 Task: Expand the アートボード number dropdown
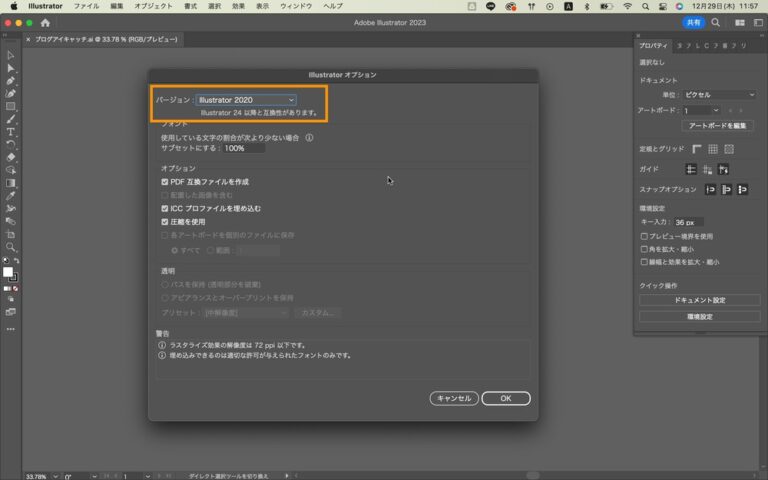click(x=701, y=111)
